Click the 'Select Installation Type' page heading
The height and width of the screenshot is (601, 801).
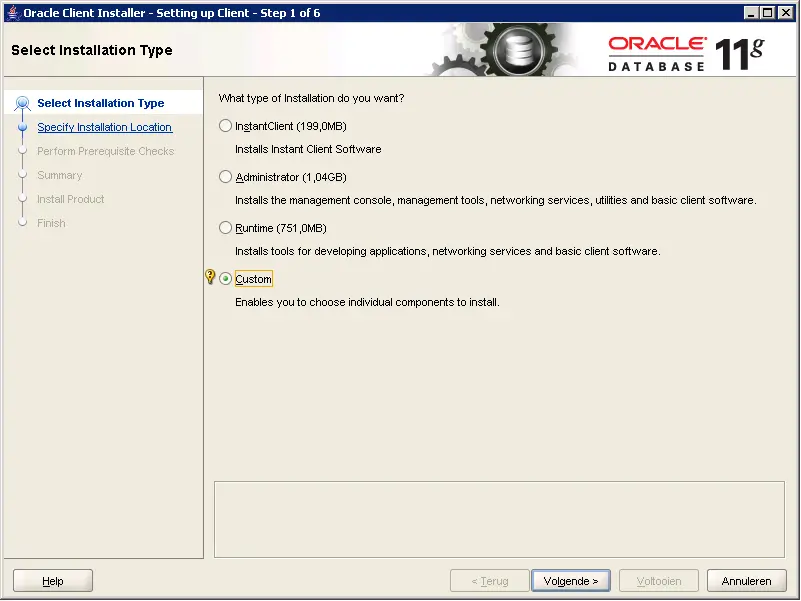click(x=92, y=50)
